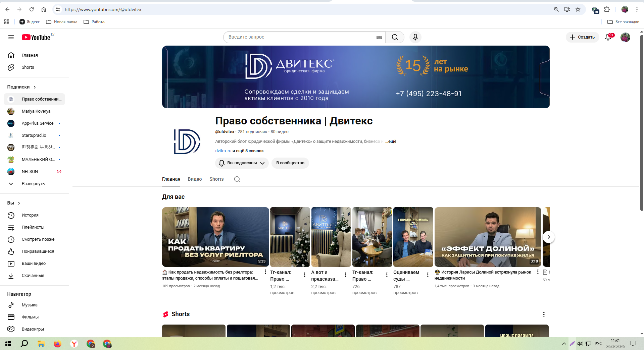Click the search magnifier button in the search bar
644x350 pixels.
395,37
